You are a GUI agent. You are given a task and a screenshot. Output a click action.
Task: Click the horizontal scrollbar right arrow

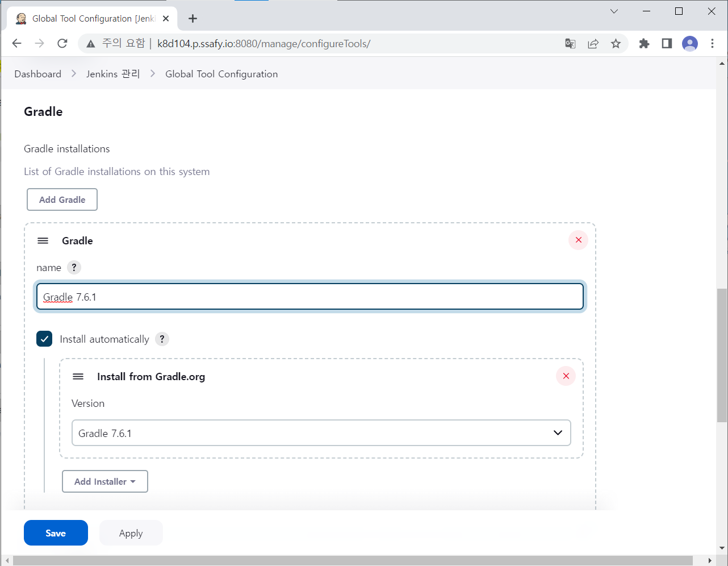[710, 561]
